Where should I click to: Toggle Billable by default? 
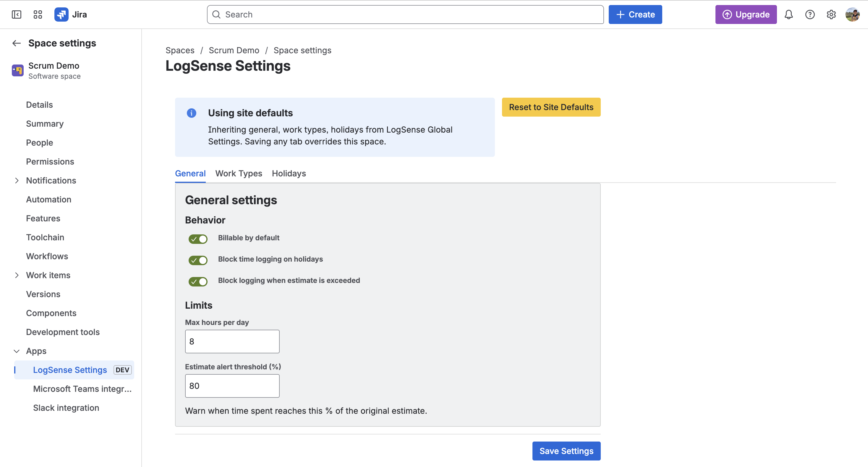pyautogui.click(x=198, y=239)
